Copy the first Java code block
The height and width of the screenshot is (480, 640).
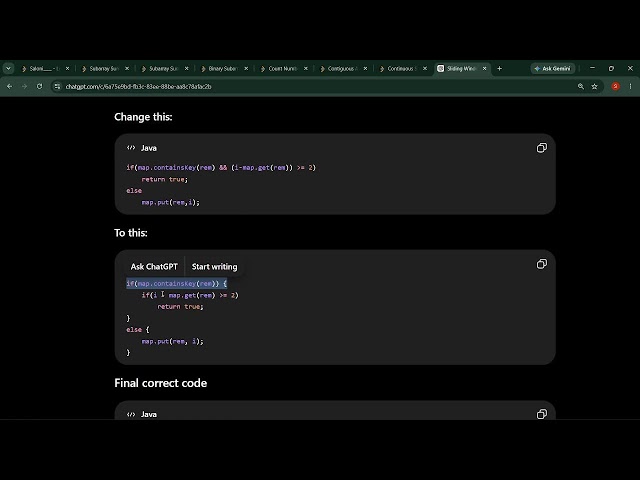[542, 148]
